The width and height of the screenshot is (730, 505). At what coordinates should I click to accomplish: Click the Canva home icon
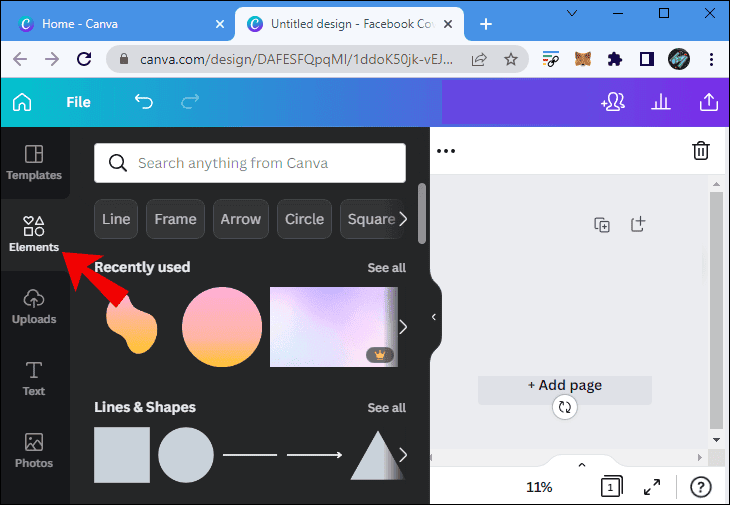[x=22, y=102]
